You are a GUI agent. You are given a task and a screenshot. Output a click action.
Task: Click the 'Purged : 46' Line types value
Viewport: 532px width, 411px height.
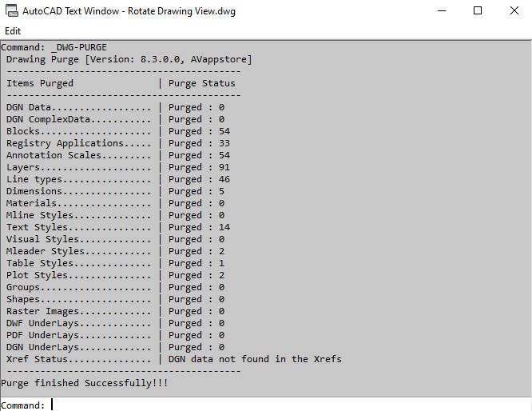tap(199, 179)
